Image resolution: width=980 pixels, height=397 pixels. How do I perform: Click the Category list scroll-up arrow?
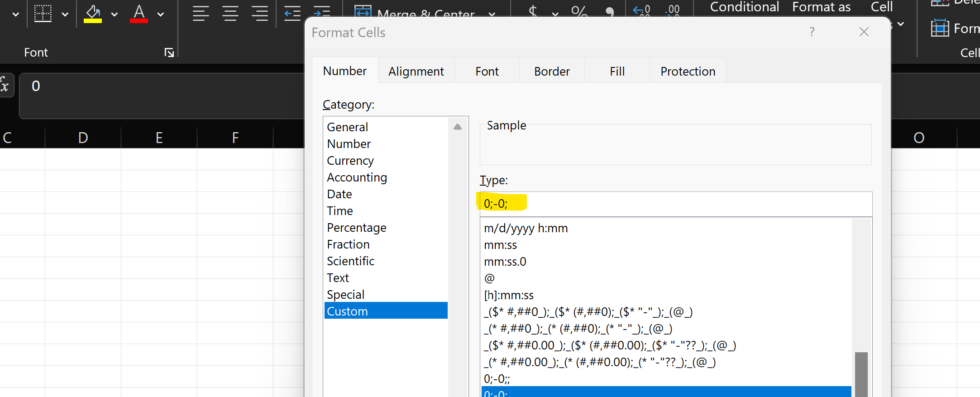[x=458, y=127]
